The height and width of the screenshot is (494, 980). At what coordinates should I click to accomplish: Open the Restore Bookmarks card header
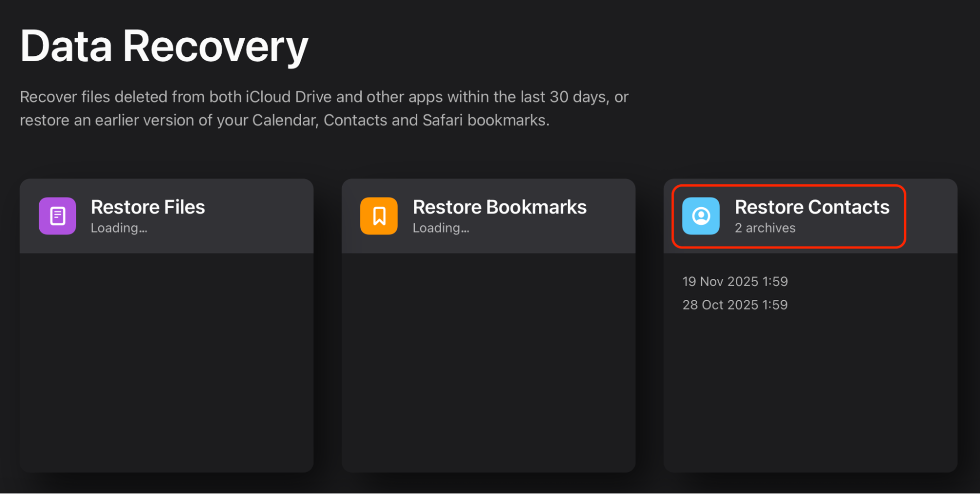(x=488, y=216)
